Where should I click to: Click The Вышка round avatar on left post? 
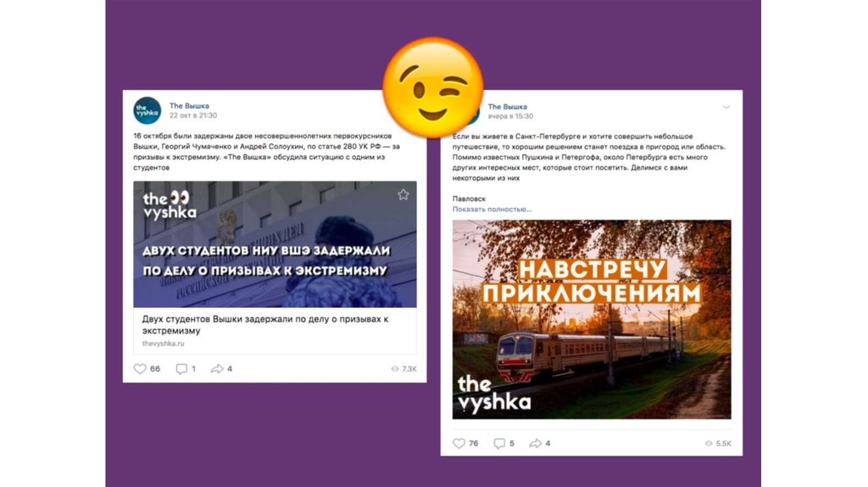(x=147, y=110)
